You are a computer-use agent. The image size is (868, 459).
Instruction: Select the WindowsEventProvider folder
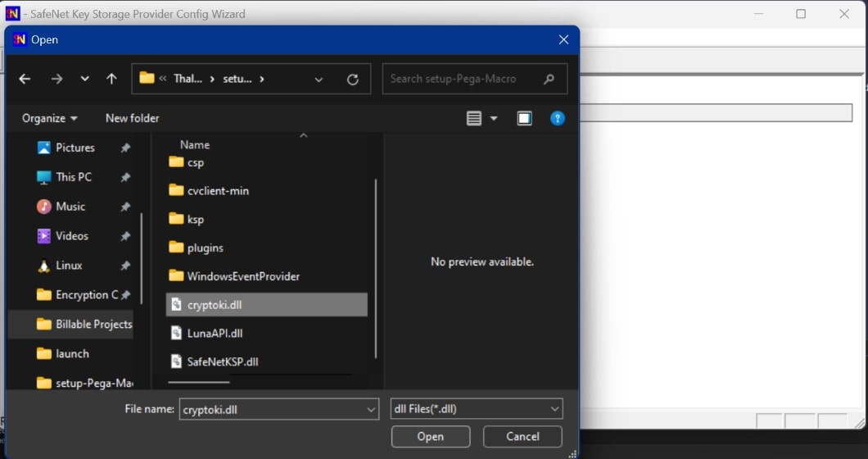click(x=242, y=276)
